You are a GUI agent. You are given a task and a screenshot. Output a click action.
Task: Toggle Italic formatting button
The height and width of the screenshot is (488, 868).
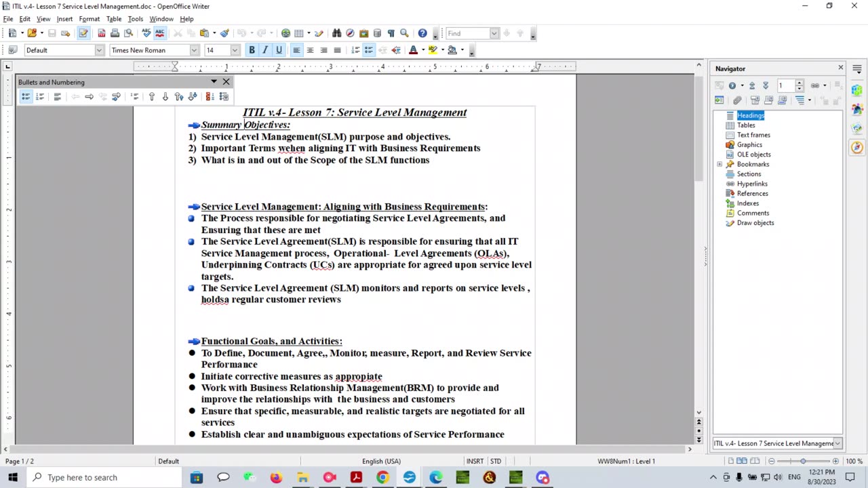tap(265, 50)
